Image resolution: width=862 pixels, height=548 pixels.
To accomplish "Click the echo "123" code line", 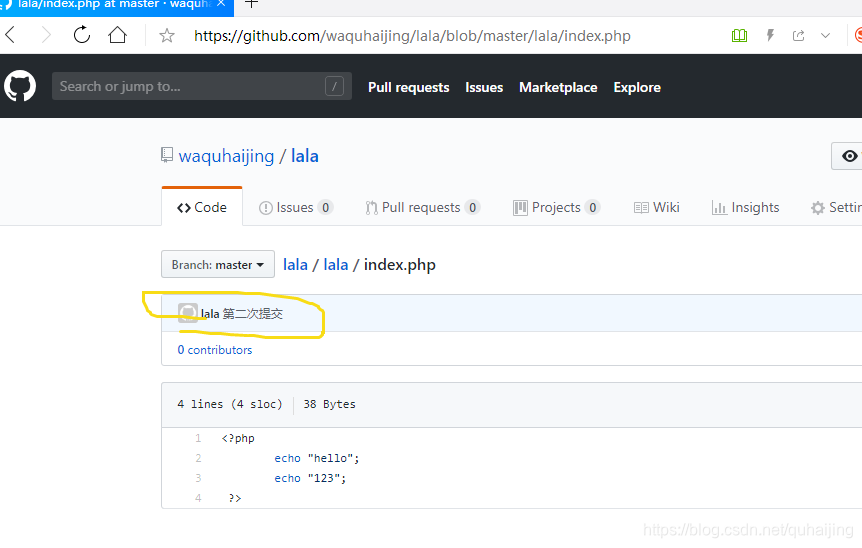I will pos(310,478).
